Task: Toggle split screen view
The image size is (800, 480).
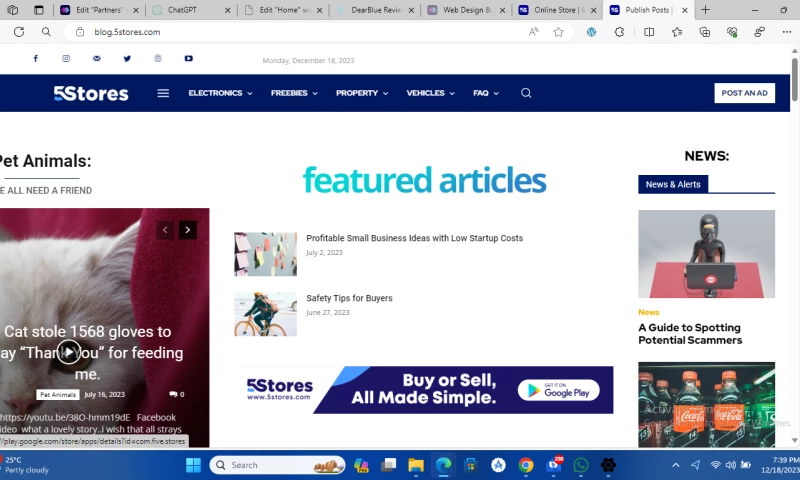Action: point(649,32)
